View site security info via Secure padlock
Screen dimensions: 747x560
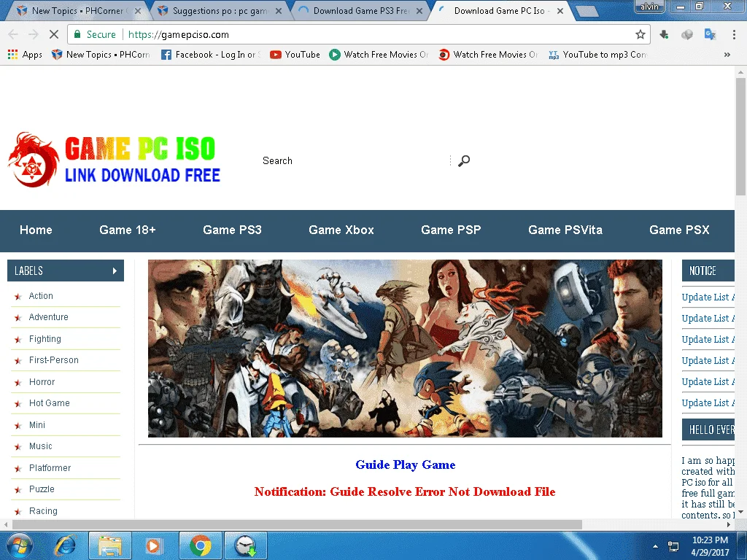(94, 34)
